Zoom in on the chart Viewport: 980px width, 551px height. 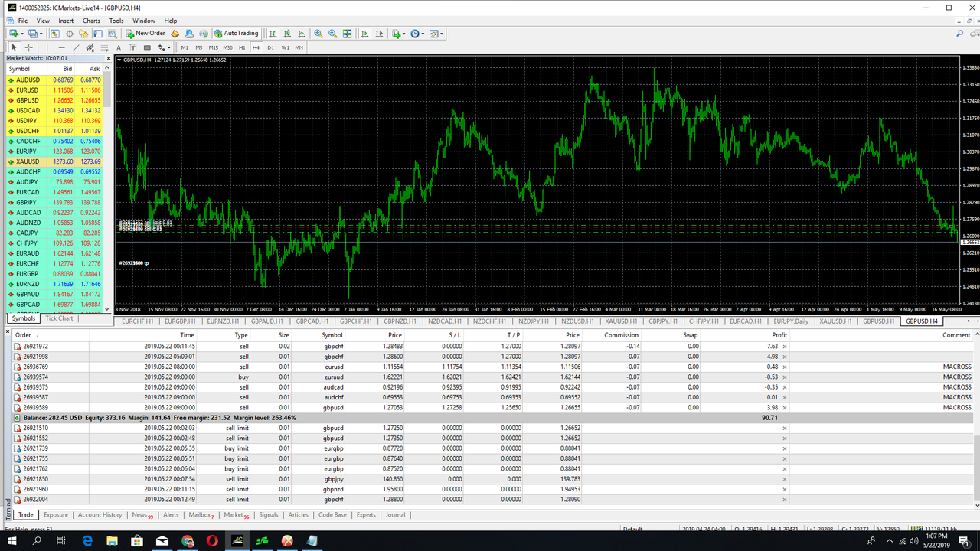318,34
